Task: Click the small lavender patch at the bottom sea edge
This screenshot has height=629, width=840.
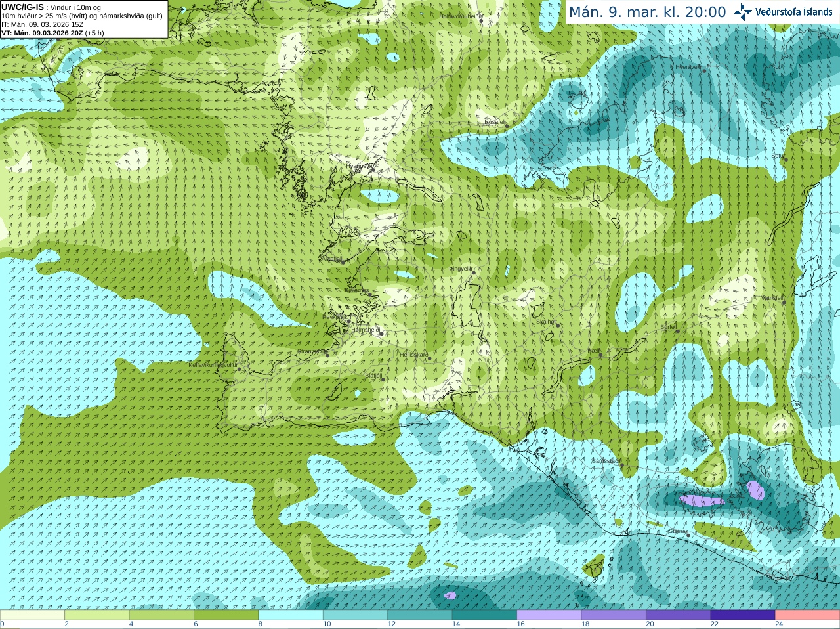Action: tap(450, 596)
